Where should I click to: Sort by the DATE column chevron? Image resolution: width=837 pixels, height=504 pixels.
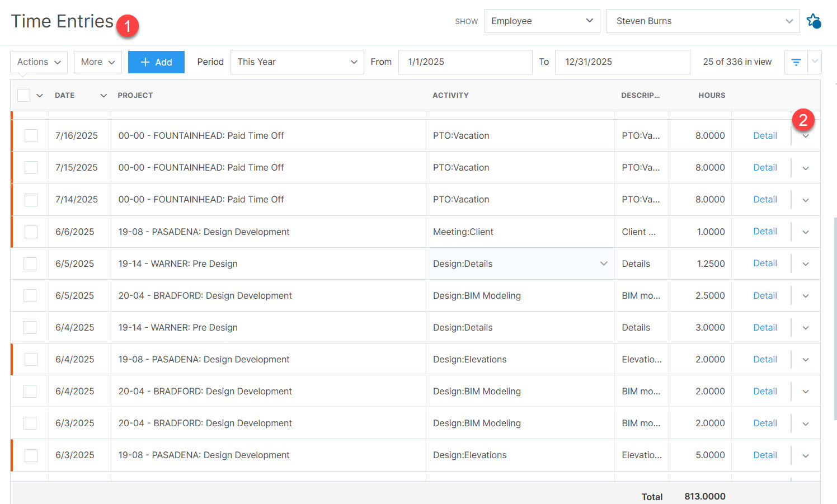pos(104,96)
